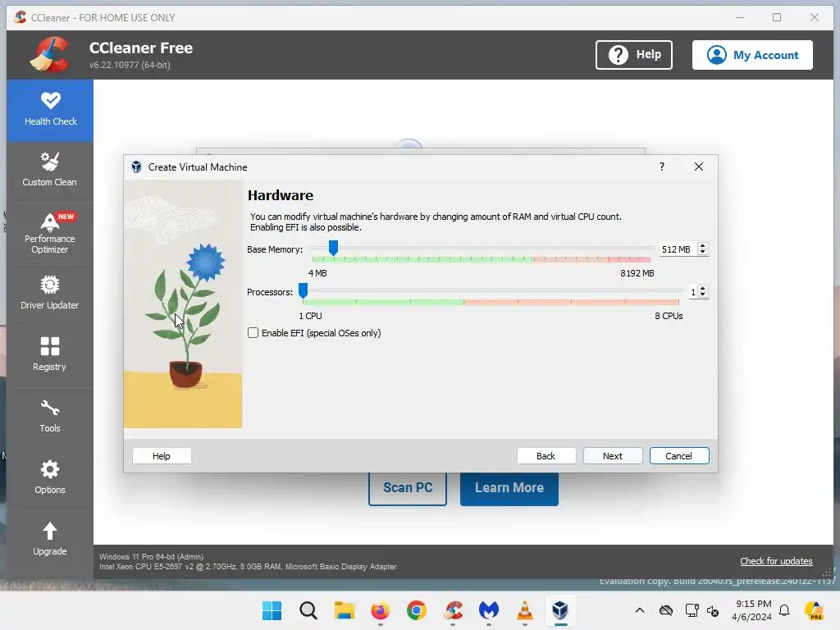Click Scan PC in CCleaner
The width and height of the screenshot is (840, 630).
coord(408,487)
